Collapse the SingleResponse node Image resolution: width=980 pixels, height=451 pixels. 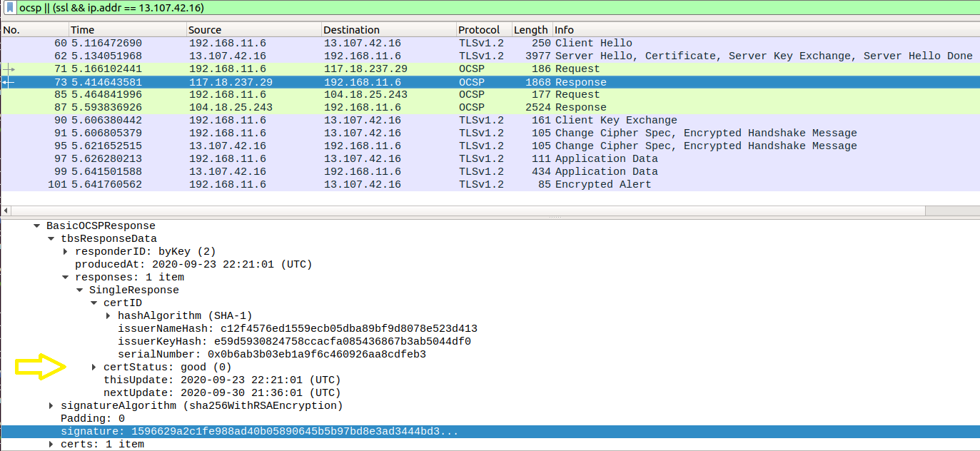80,290
